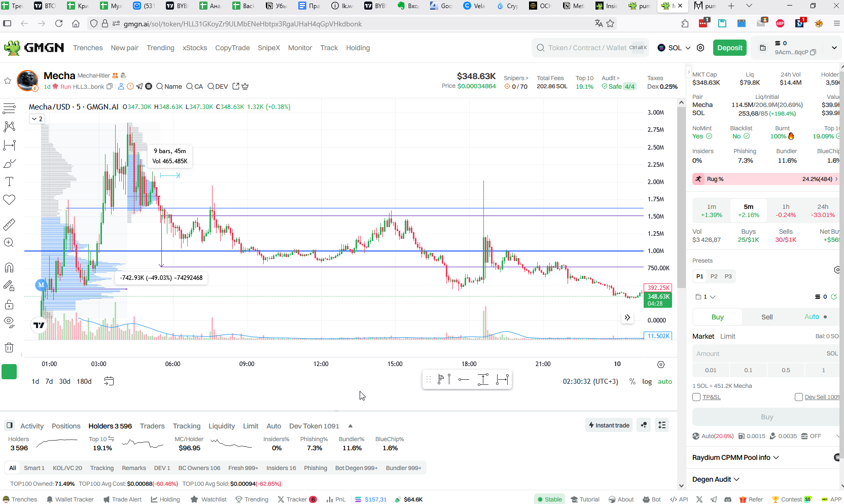Screen dimensions: 844x504
Task: Toggle the green square tool at sidebar bottom
Action: (9, 372)
